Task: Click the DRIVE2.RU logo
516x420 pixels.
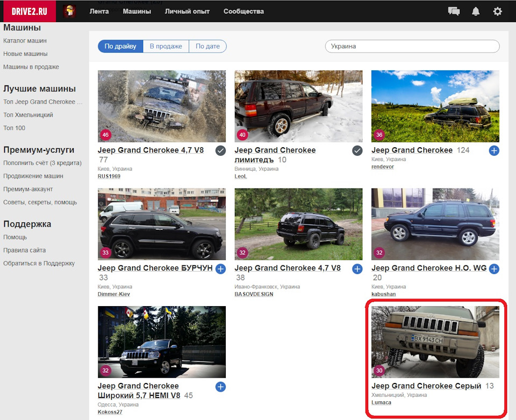Action: click(29, 11)
